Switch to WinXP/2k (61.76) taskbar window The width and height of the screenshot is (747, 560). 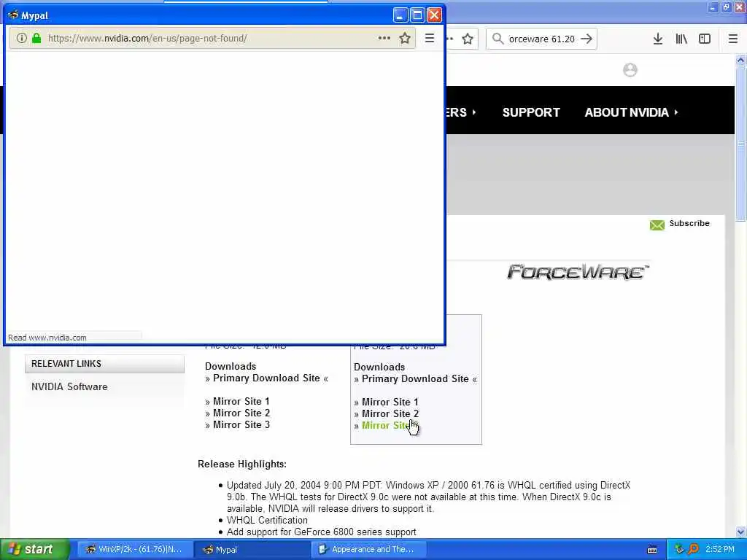(x=135, y=550)
